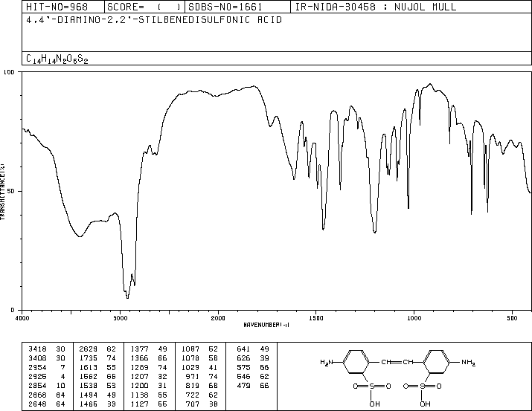Click the 1735 peak value
The image size is (532, 411).
[x=89, y=358]
